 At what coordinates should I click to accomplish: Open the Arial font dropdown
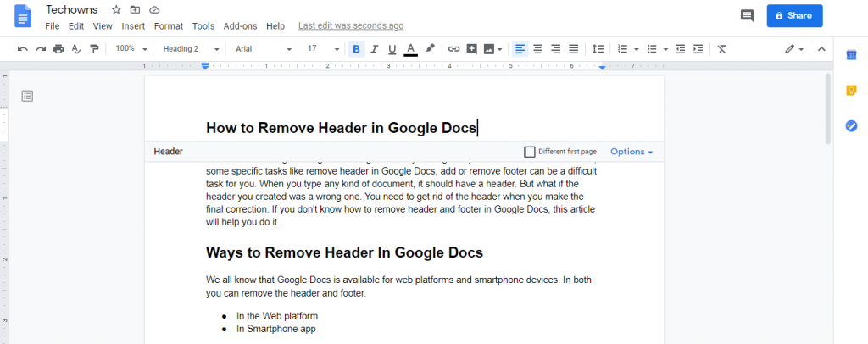pos(264,49)
